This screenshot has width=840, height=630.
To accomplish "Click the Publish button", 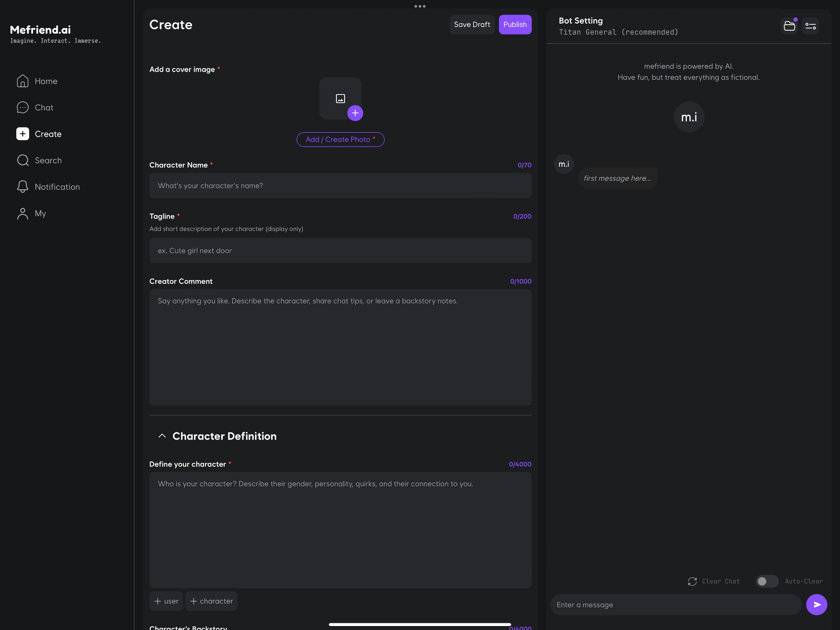I will pyautogui.click(x=515, y=24).
